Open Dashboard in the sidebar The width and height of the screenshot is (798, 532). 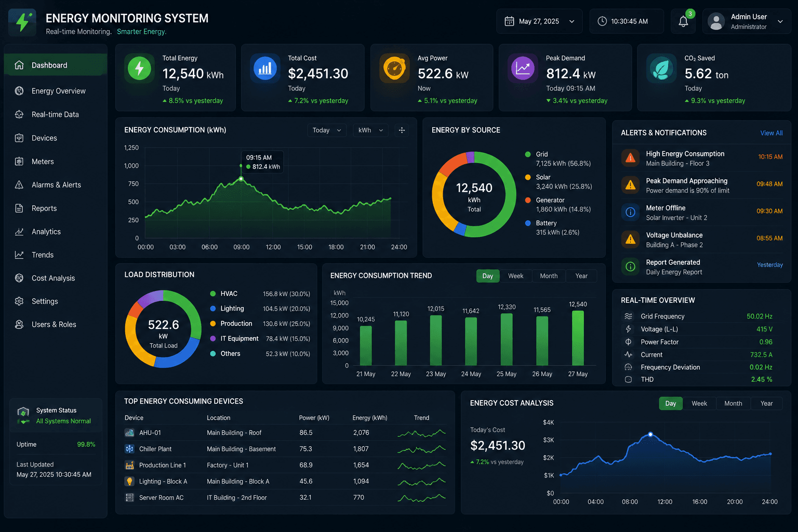[x=56, y=65]
